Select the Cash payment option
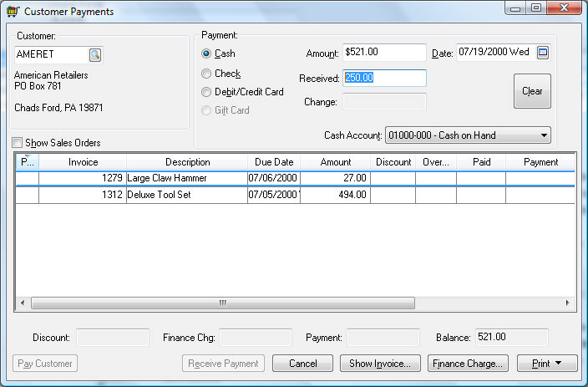Screen dimensions: 588x387 point(206,53)
